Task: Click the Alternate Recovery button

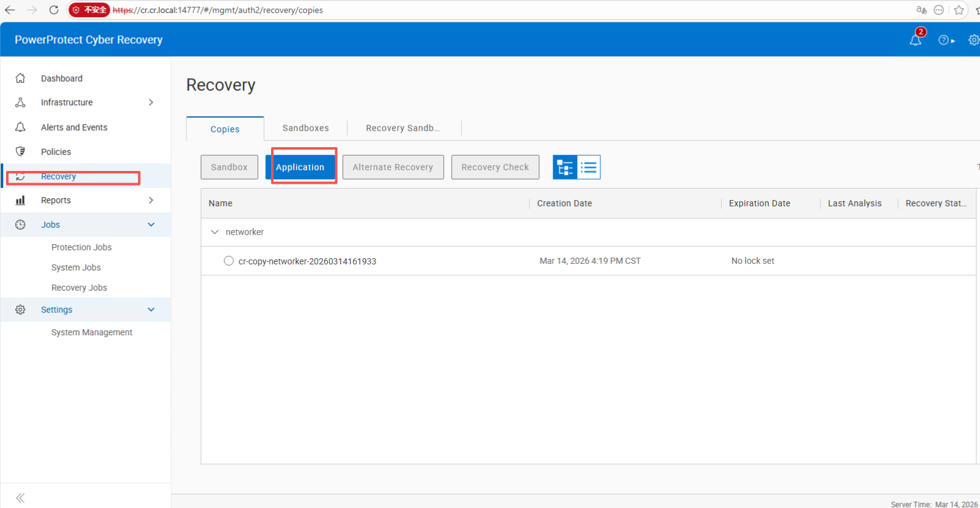Action: [x=393, y=167]
